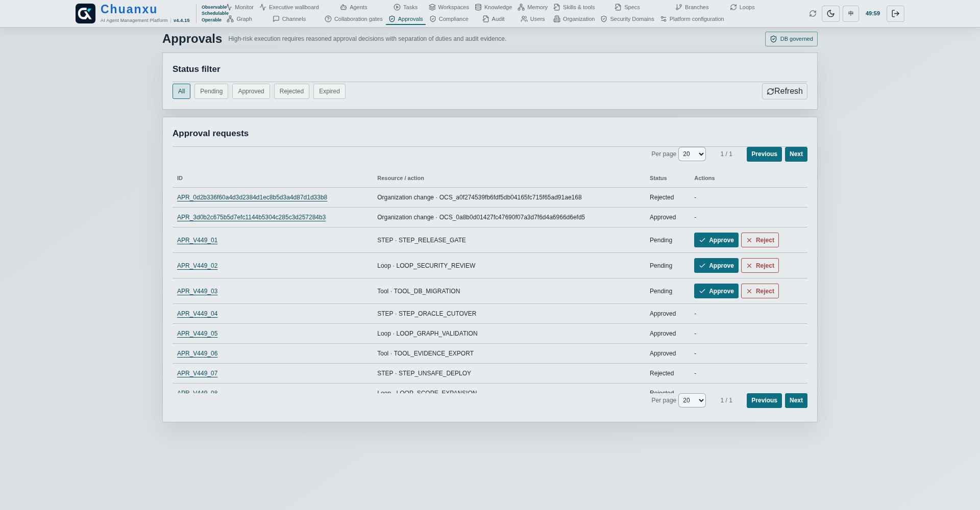Reject request APR_V449_02
This screenshot has height=510, width=980.
[x=760, y=266]
